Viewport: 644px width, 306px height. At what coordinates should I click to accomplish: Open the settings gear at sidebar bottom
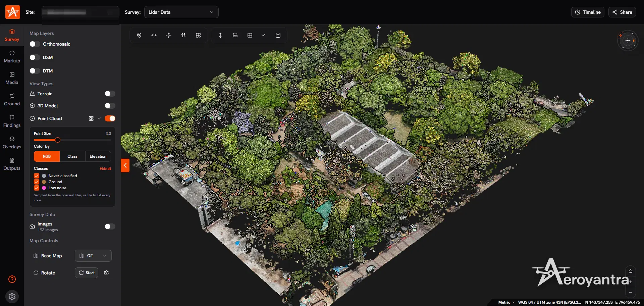(12, 297)
